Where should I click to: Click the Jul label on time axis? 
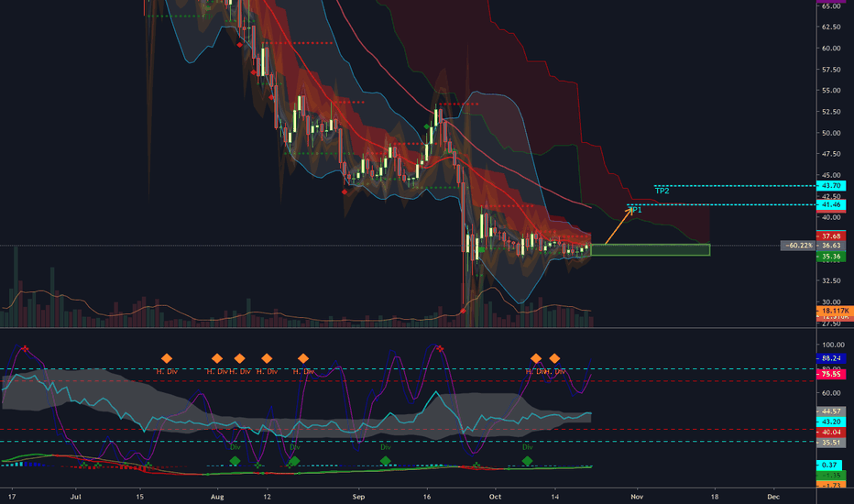coord(76,497)
